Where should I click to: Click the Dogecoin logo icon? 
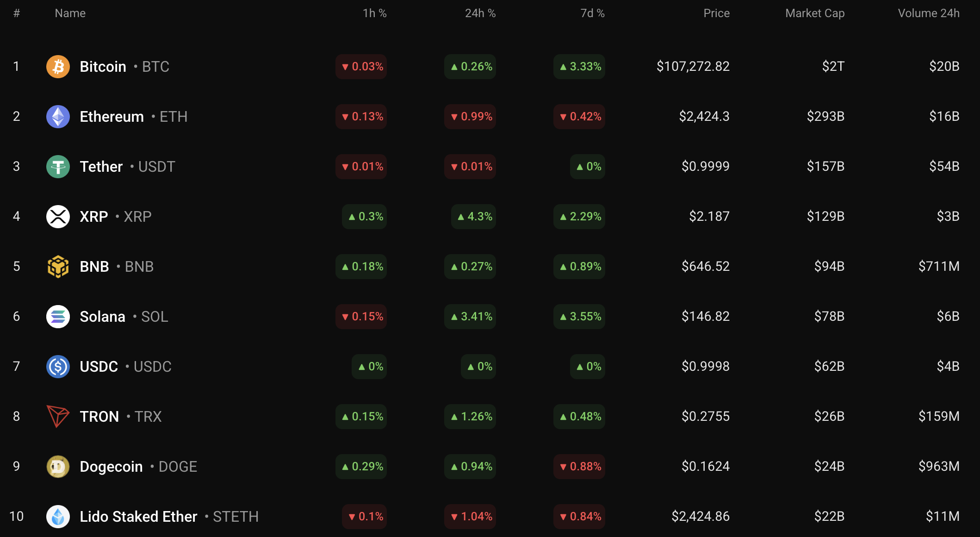[x=58, y=467]
